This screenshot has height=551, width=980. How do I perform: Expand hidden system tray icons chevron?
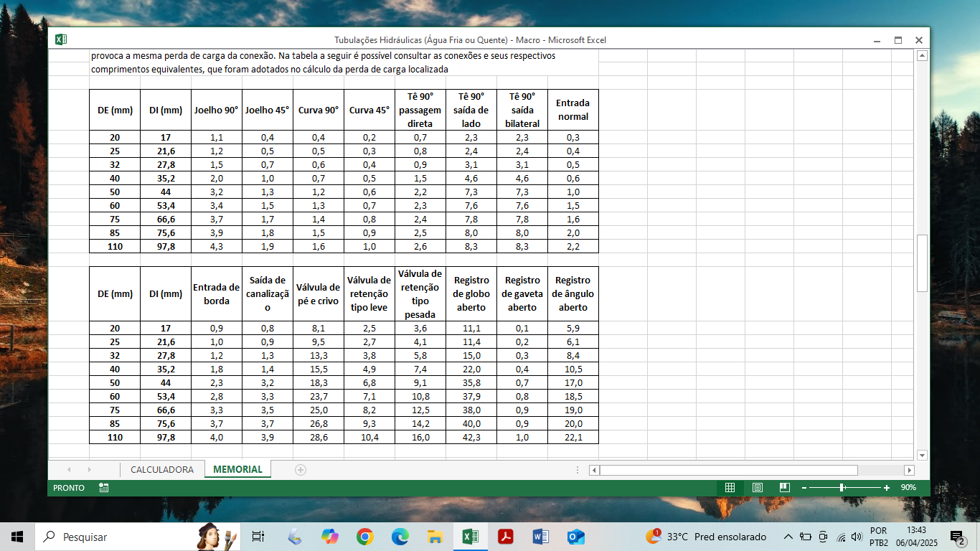tap(788, 537)
